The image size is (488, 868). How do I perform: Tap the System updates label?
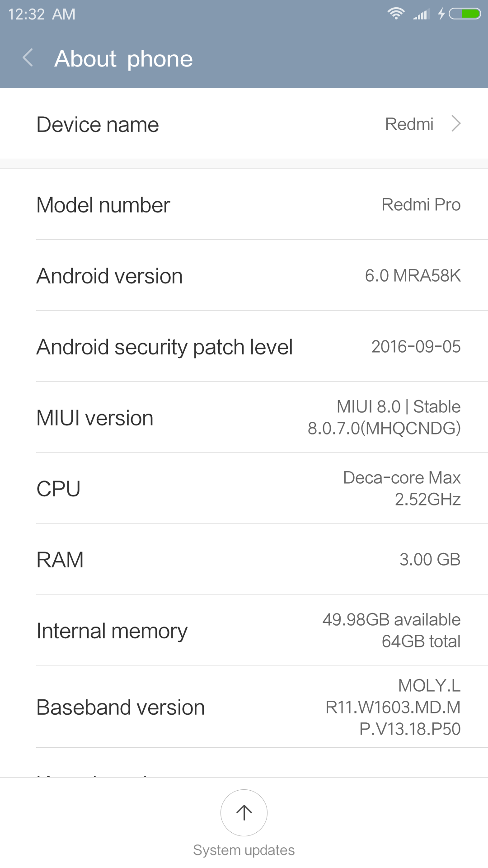(244, 850)
